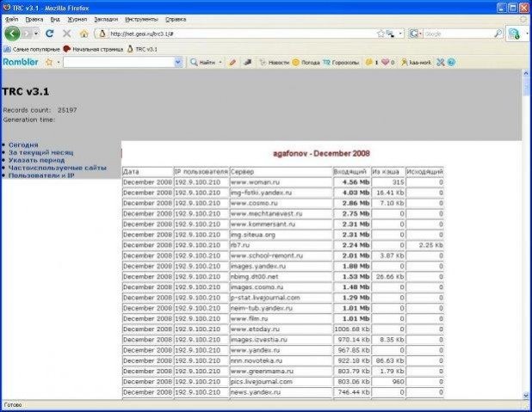Open Частоиспользуемые сайты link

[x=58, y=168]
